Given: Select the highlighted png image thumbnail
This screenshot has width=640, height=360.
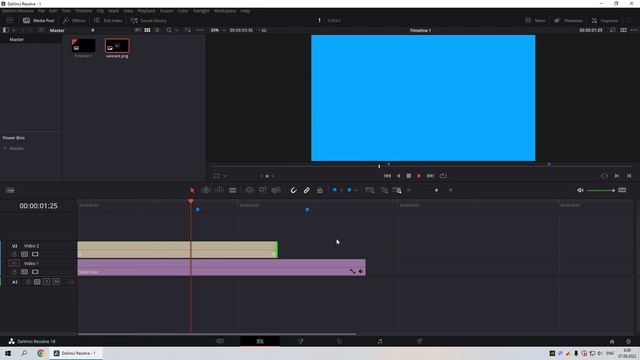Looking at the screenshot, I should 117,46.
